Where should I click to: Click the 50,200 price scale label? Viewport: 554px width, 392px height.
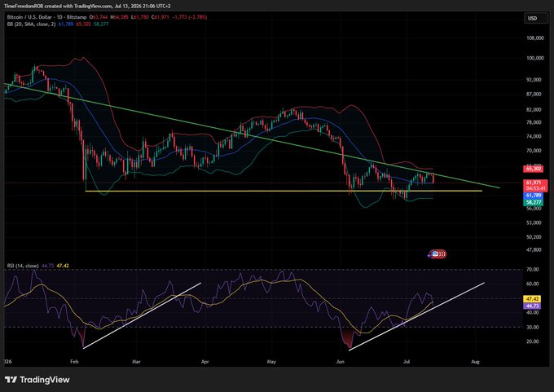[535, 237]
